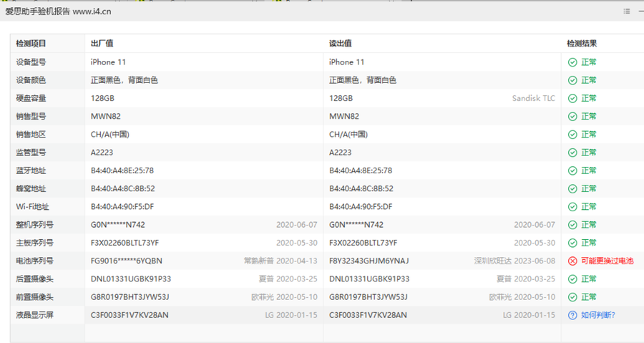
Task: Click read value 128GB capacity
Action: (341, 99)
